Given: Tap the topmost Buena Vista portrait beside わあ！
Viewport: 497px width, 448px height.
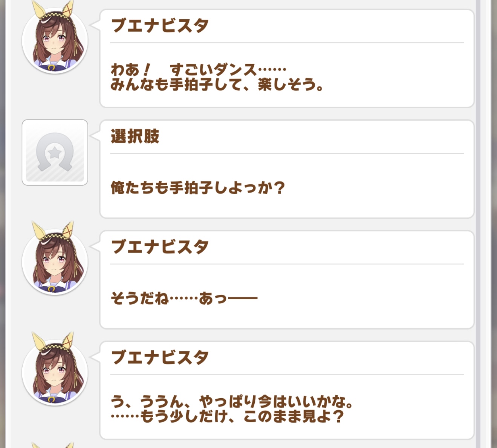Looking at the screenshot, I should pos(55,40).
